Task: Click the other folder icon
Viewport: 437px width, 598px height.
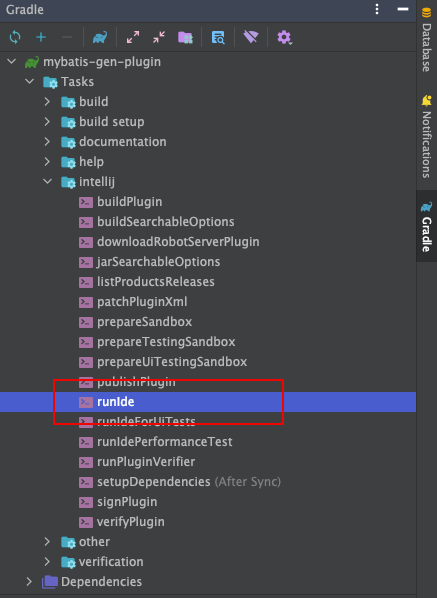Action: click(x=69, y=542)
